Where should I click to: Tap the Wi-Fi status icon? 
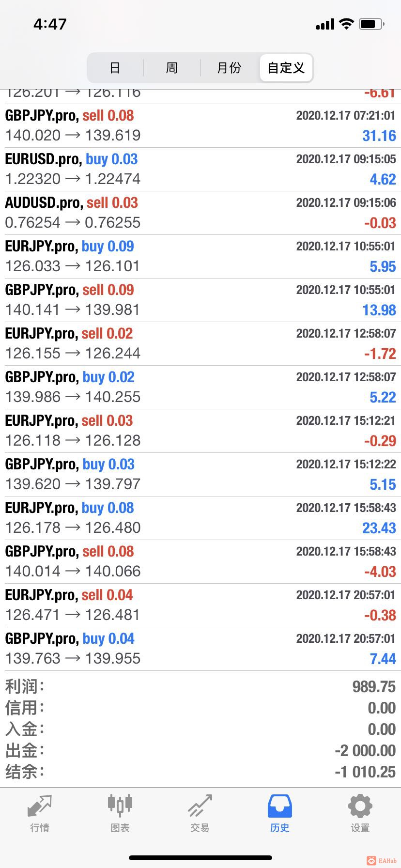point(346,24)
